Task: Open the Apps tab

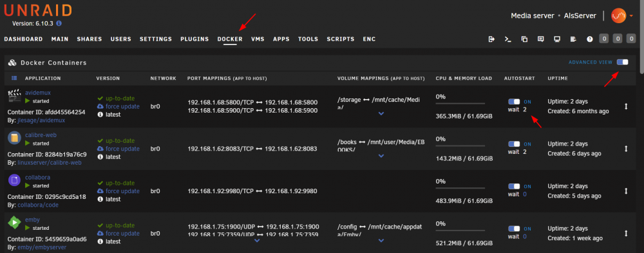Action: [281, 39]
